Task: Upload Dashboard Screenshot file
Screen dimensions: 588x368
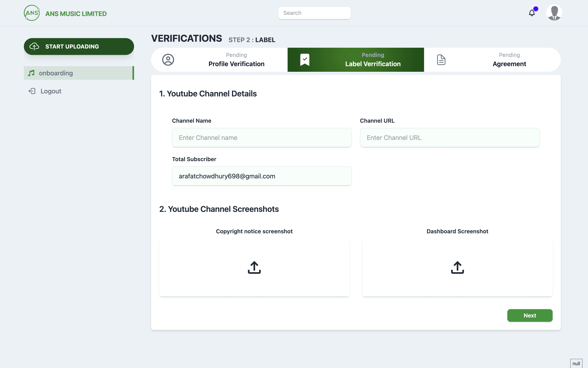Action: 457,267
